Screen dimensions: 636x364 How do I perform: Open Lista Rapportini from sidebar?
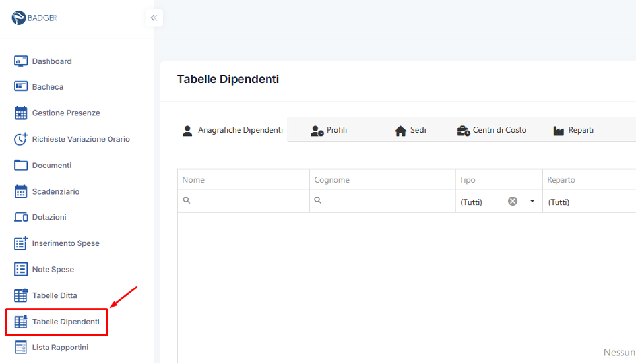60,348
